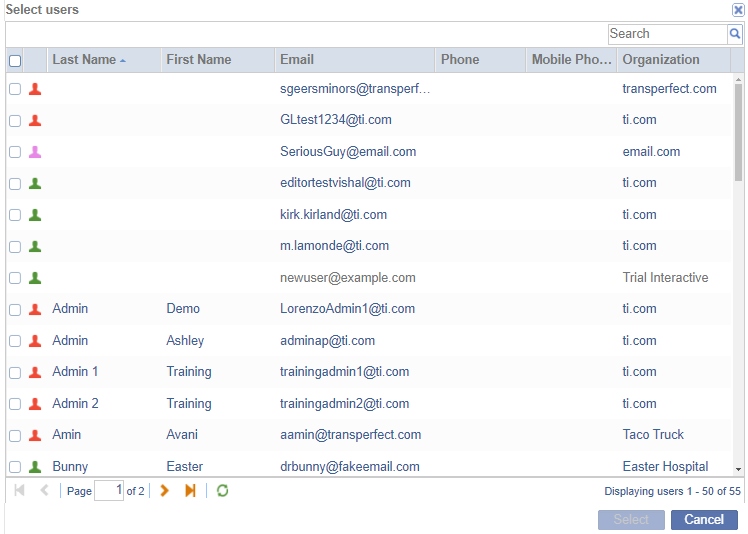Click green user icon for kirk.kirland row
Viewport: 748px width, 534px height.
pyautogui.click(x=35, y=215)
